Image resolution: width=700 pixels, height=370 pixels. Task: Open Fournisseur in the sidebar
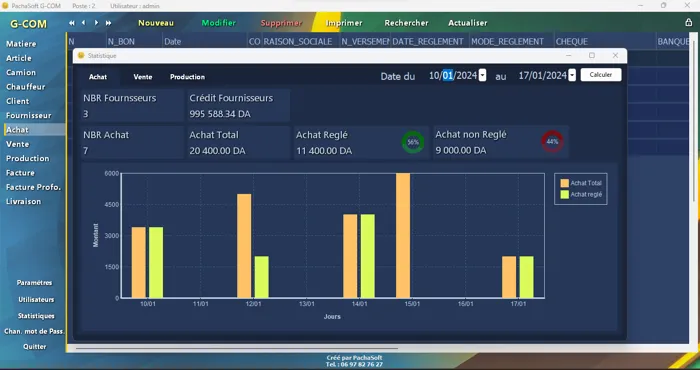(x=29, y=115)
